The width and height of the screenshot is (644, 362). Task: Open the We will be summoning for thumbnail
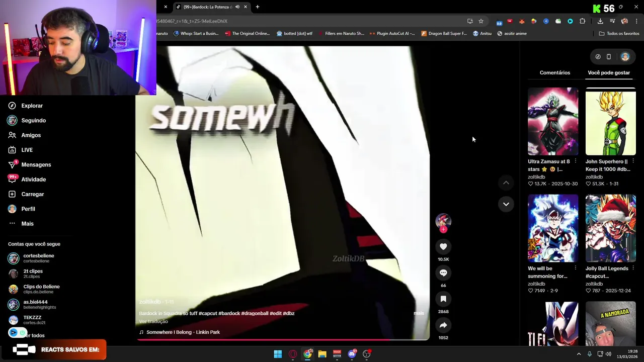pyautogui.click(x=553, y=228)
